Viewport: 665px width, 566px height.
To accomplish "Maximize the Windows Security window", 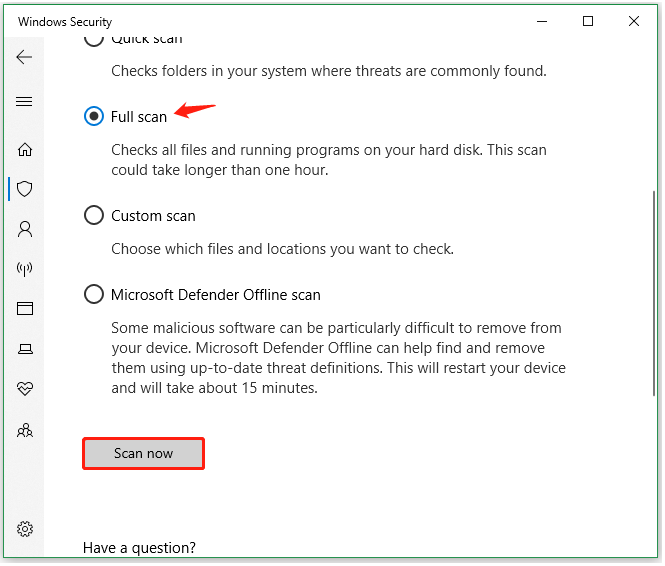I will tap(590, 21).
